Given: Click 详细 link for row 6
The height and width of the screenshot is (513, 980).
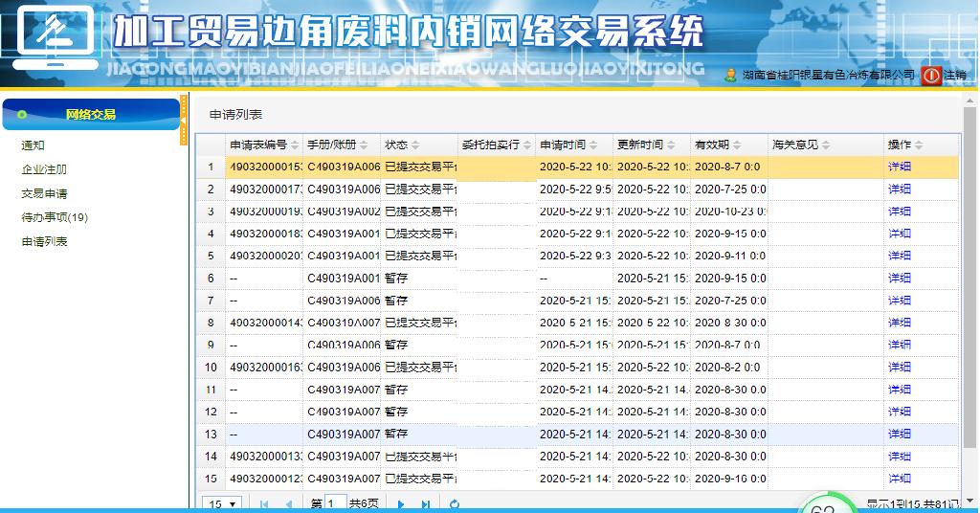Looking at the screenshot, I should pos(900,279).
